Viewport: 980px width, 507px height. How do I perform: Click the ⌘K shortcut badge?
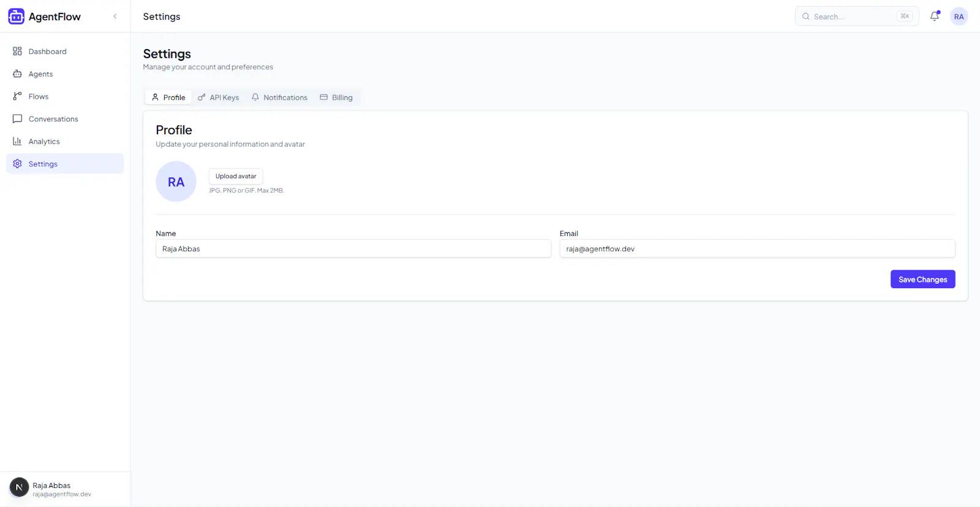pos(905,17)
